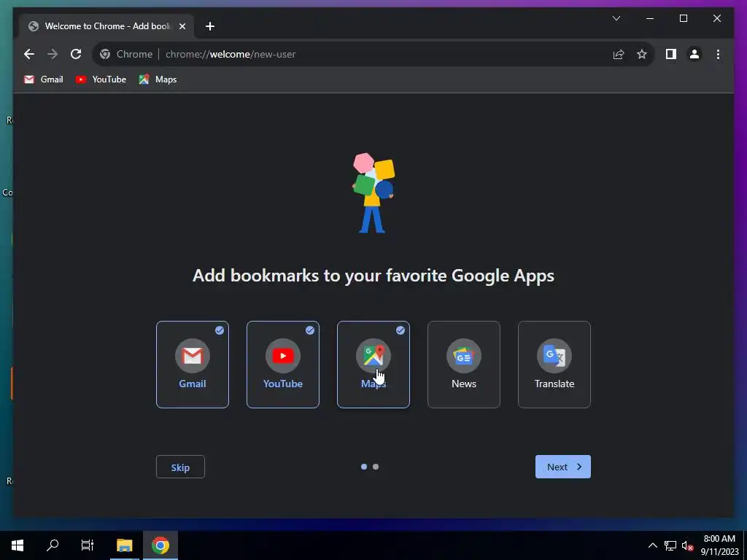The width and height of the screenshot is (747, 560).
Task: Open the profile avatar menu
Action: point(694,54)
